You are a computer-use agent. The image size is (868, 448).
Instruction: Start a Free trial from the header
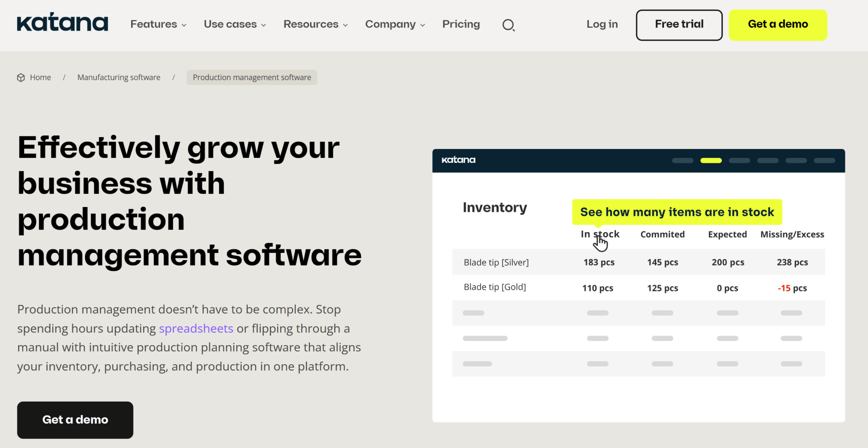(x=679, y=25)
